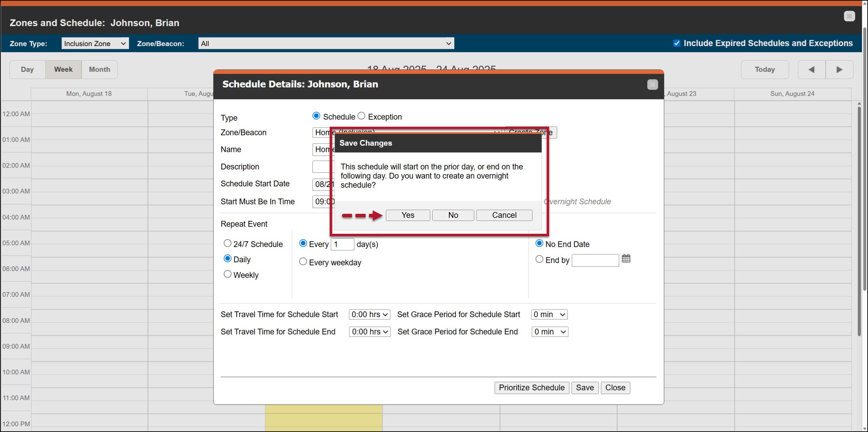Select the Exception type radio button
Image resolution: width=868 pixels, height=432 pixels.
pyautogui.click(x=361, y=116)
